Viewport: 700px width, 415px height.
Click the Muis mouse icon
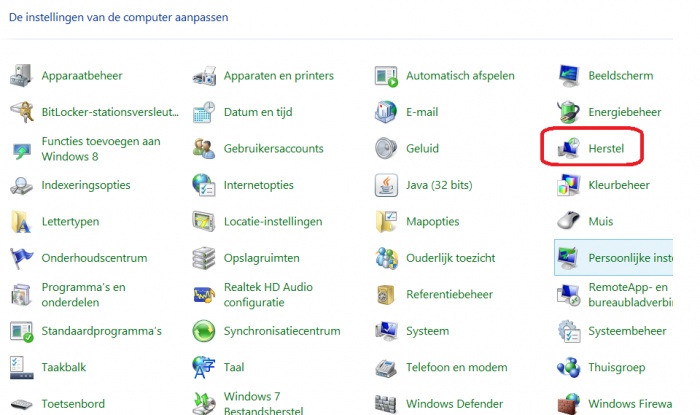click(x=568, y=221)
